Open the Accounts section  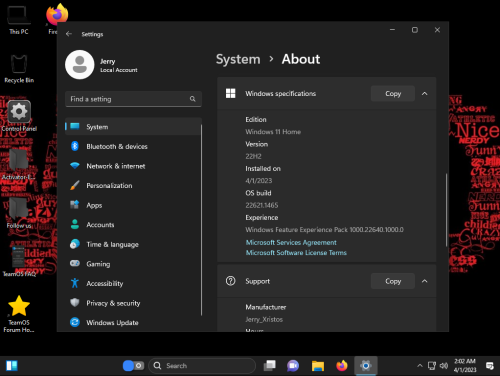pyautogui.click(x=133, y=225)
